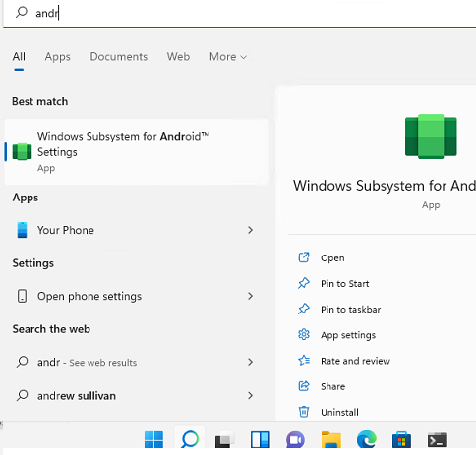This screenshot has width=476, height=455.
Task: Click the Your Phone blue phone icon
Action: [22, 230]
